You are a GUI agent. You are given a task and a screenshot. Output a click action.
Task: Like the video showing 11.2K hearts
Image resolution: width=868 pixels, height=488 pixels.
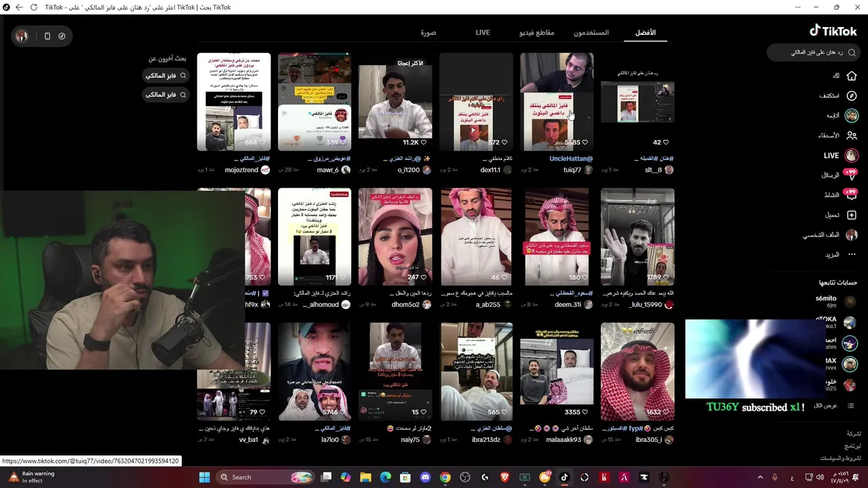424,142
